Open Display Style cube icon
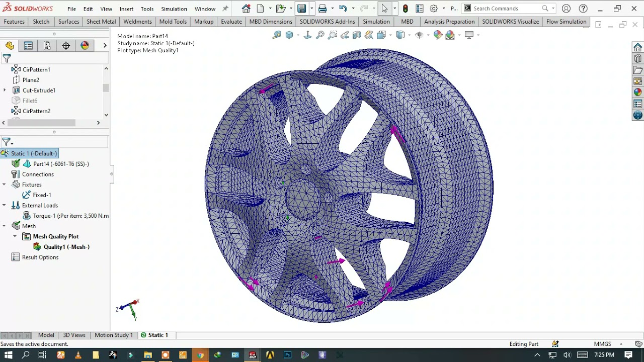Screen dimensions: 644x362 [400, 35]
